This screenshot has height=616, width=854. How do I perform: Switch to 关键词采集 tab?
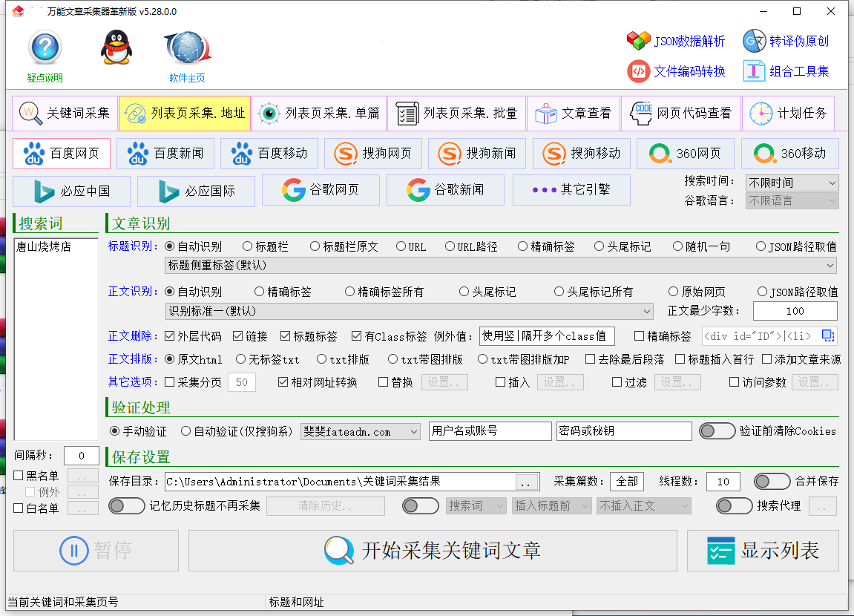coord(65,114)
